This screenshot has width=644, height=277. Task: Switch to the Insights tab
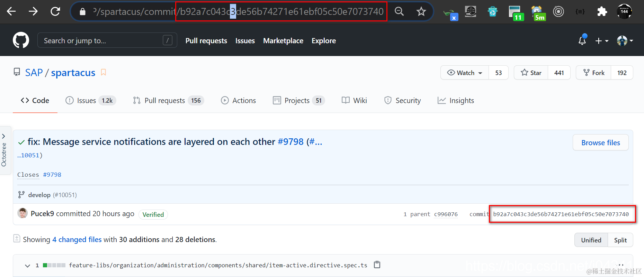(x=456, y=101)
